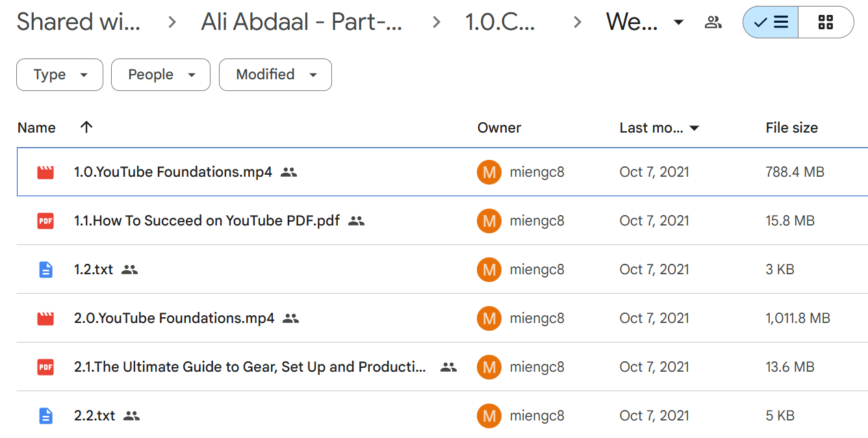Navigate to the 1.0.C... breadcrumb folder
This screenshot has width=868, height=438.
(500, 22)
